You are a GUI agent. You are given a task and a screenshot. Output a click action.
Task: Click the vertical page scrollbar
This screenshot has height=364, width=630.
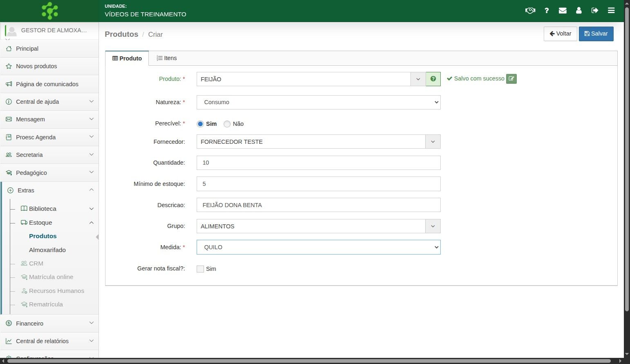click(x=627, y=159)
